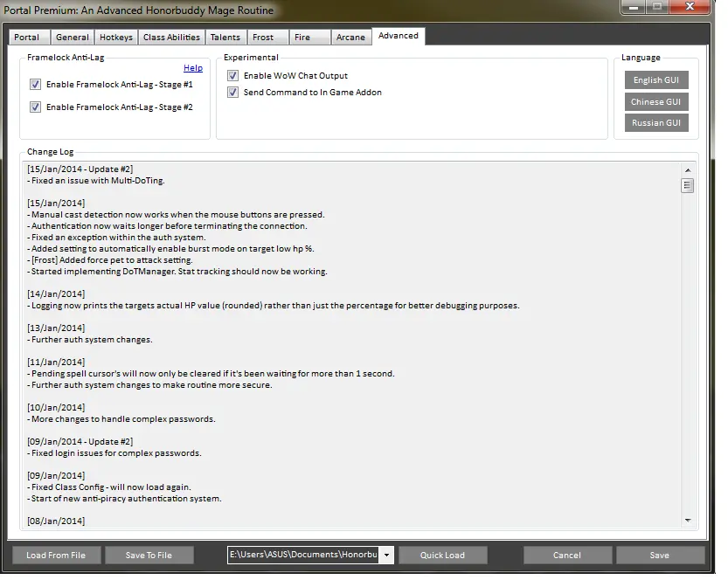728x580 pixels.
Task: Close the Portal Premium window
Action: click(x=690, y=6)
